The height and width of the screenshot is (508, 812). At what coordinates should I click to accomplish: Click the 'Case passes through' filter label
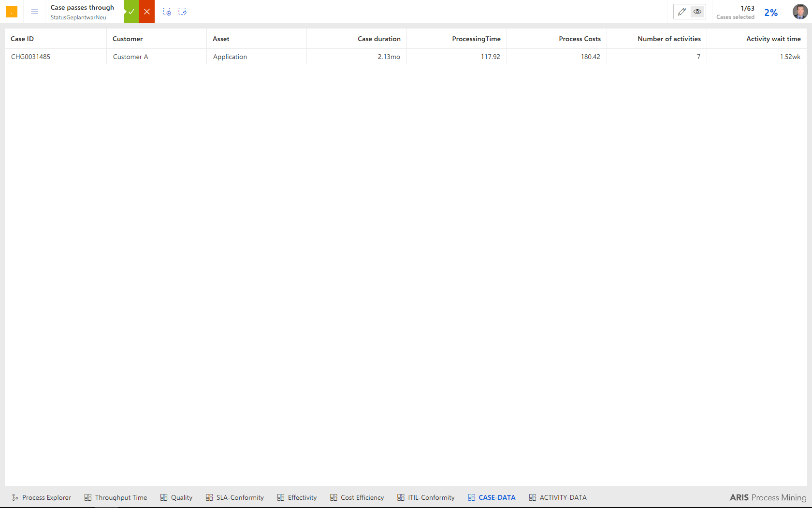point(82,7)
